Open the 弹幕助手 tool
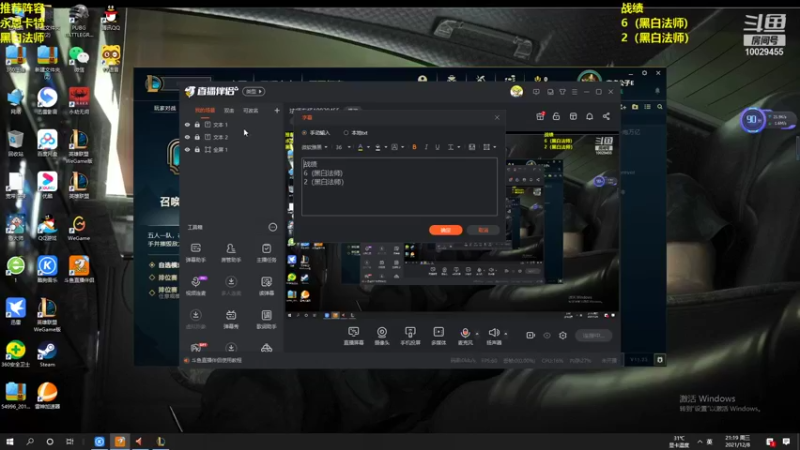The image size is (800, 450). pos(196,253)
